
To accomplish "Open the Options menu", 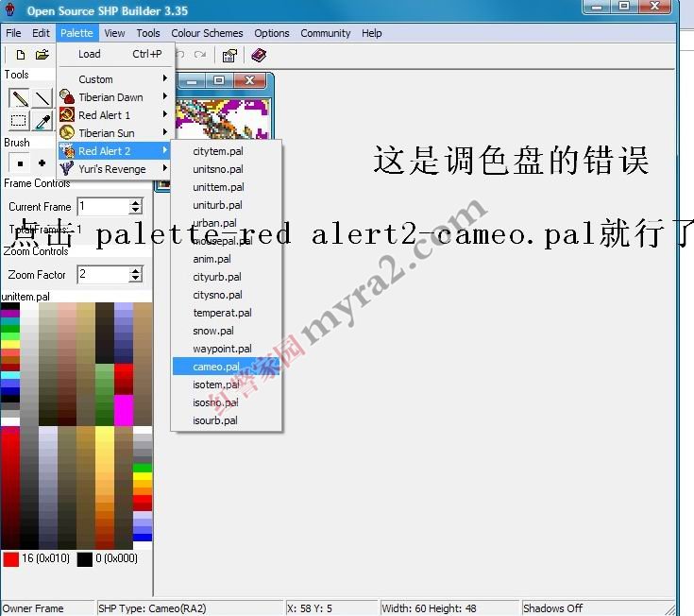I will click(271, 33).
